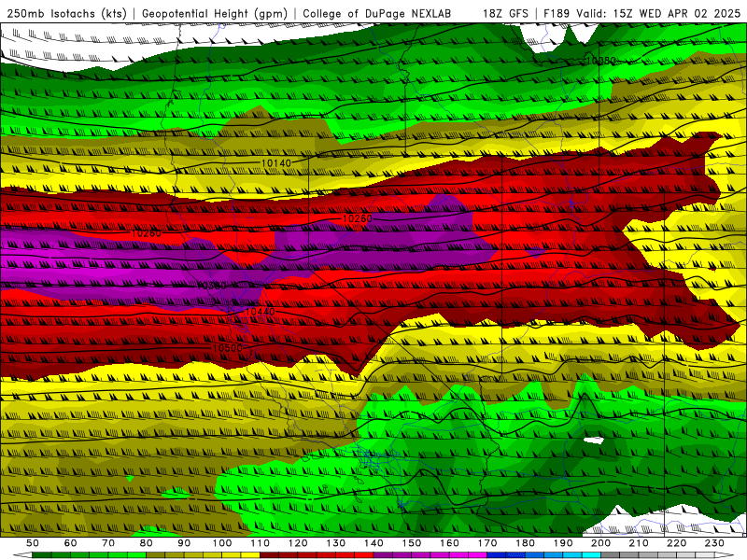Select the 10440 height contour label
Screen dimensions: 747x560
[260, 312]
